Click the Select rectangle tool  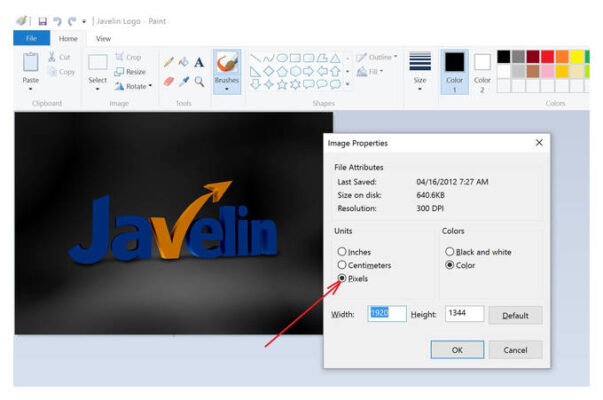pos(98,62)
